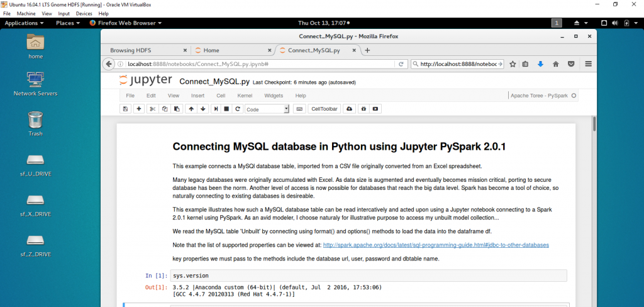The height and width of the screenshot is (307, 644).
Task: Click the CellToolbar button
Action: pyautogui.click(x=325, y=109)
